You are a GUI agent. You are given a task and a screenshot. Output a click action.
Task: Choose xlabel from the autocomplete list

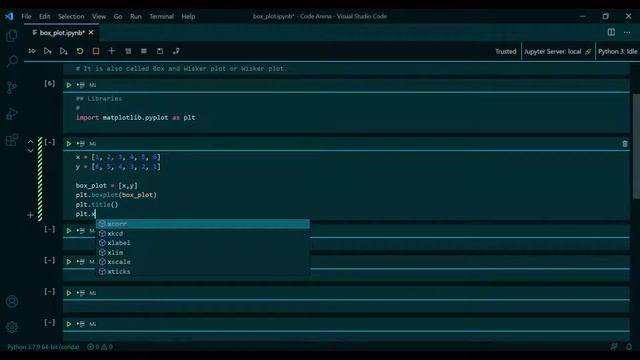click(202, 243)
